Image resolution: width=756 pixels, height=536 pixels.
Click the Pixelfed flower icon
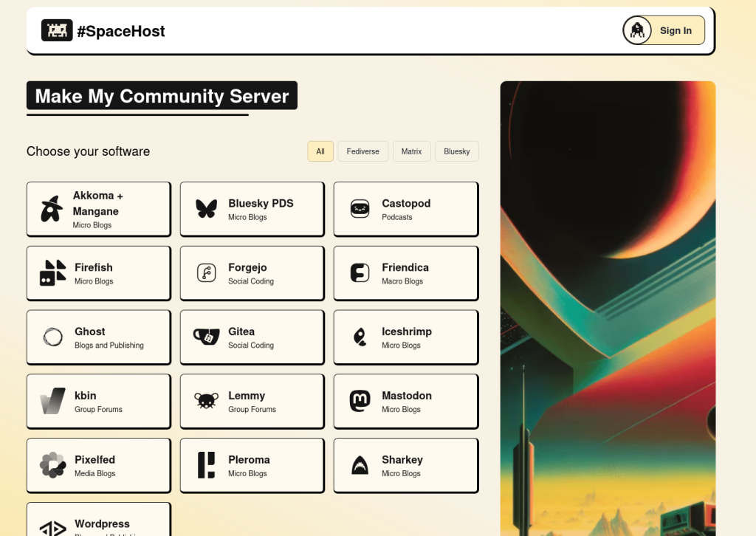click(x=52, y=465)
